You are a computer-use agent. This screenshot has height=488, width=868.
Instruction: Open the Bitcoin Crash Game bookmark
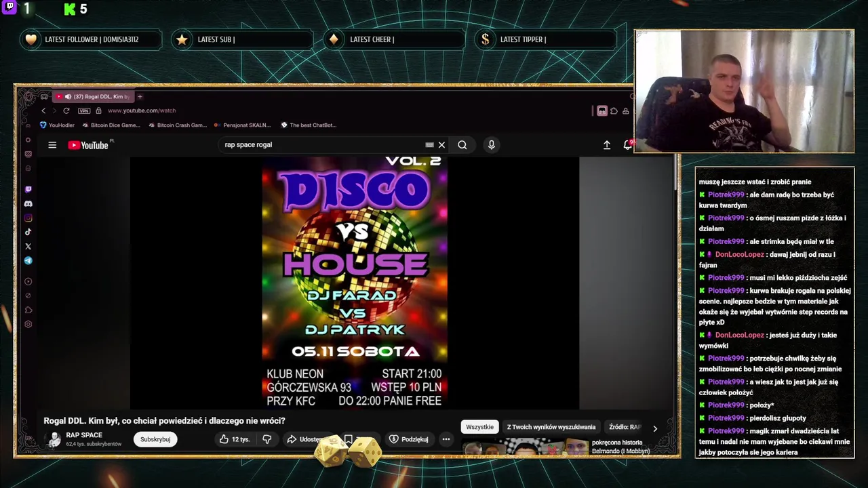[178, 125]
